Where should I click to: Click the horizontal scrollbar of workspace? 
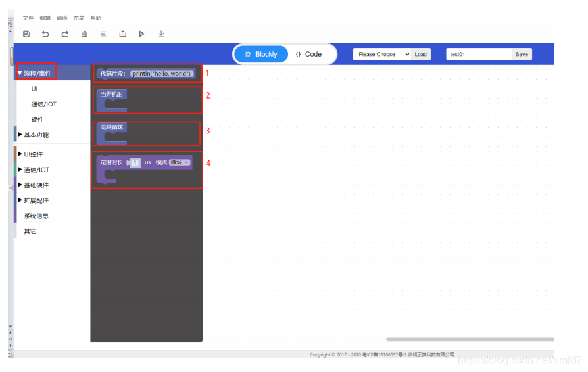point(470,339)
